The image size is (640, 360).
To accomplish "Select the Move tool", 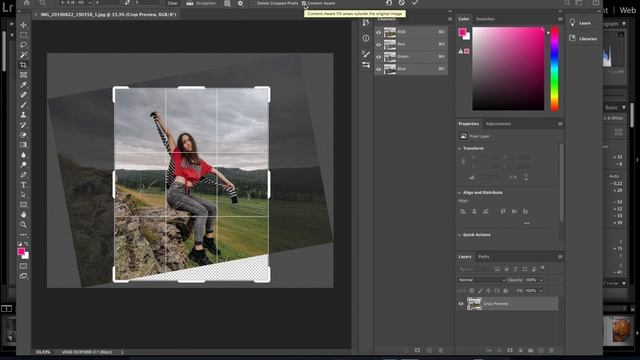I will (x=23, y=25).
